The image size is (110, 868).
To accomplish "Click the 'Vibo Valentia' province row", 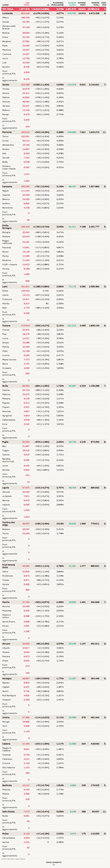I will (54, 768).
